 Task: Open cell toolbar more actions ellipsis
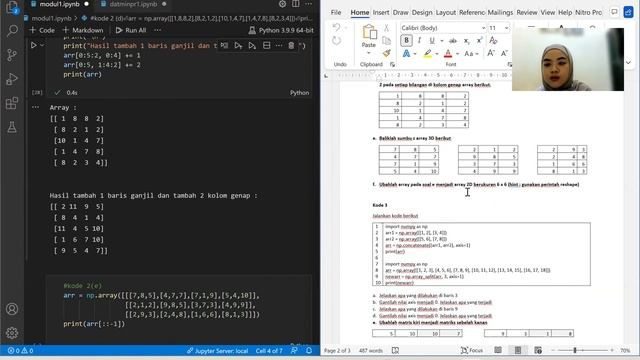279,45
